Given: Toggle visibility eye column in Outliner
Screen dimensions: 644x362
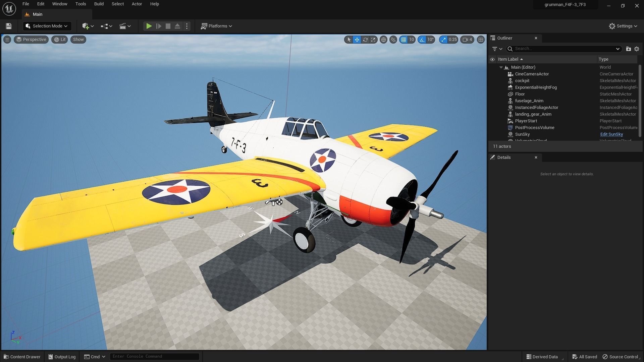Looking at the screenshot, I should [492, 59].
